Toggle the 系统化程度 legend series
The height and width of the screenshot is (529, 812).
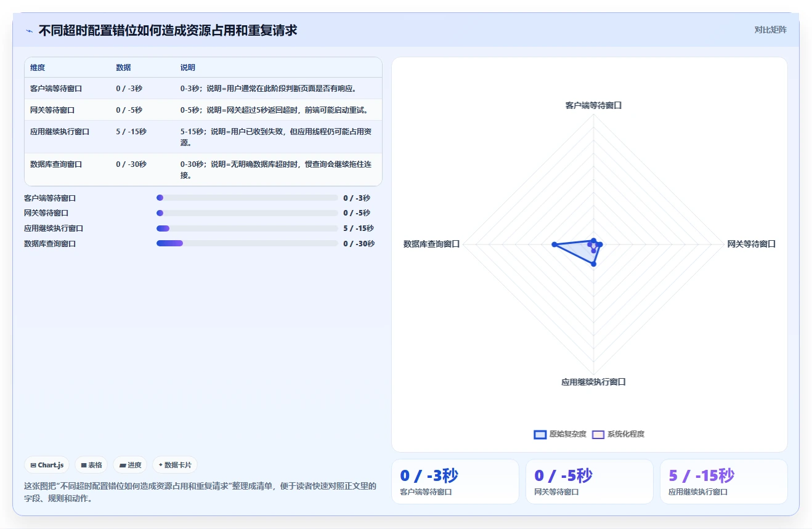tap(618, 434)
